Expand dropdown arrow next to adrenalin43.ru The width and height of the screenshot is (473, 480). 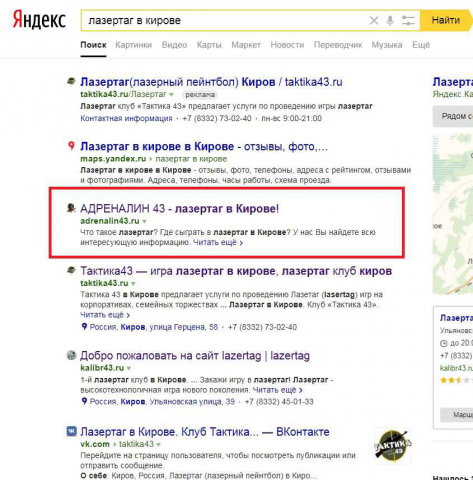(145, 221)
